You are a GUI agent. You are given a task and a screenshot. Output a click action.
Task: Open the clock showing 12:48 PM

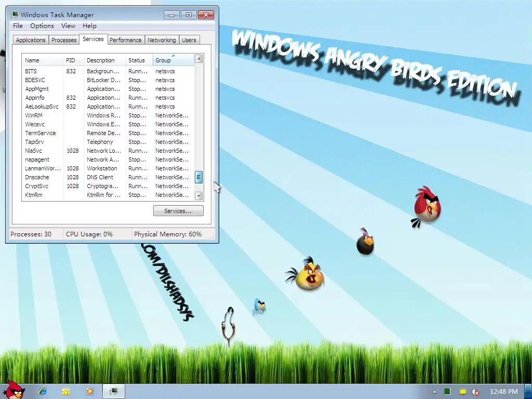pos(504,392)
